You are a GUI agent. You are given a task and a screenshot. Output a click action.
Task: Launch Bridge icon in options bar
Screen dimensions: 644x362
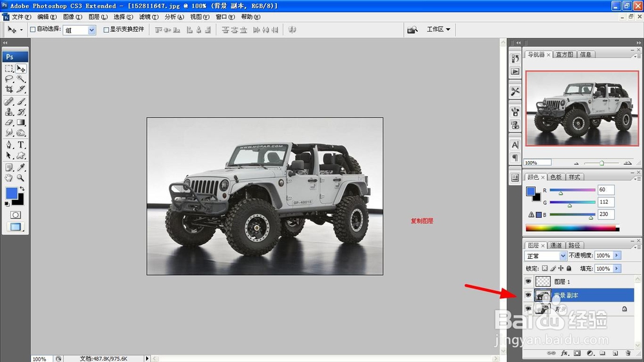click(412, 30)
